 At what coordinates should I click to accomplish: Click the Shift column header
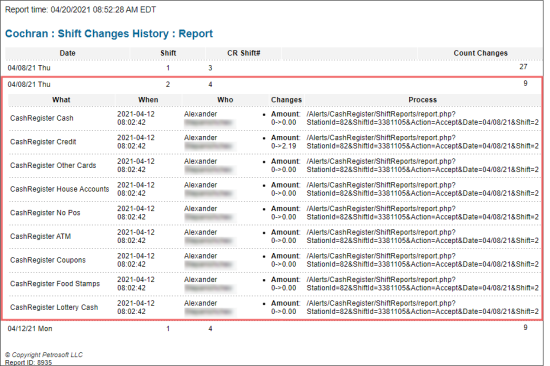[168, 53]
